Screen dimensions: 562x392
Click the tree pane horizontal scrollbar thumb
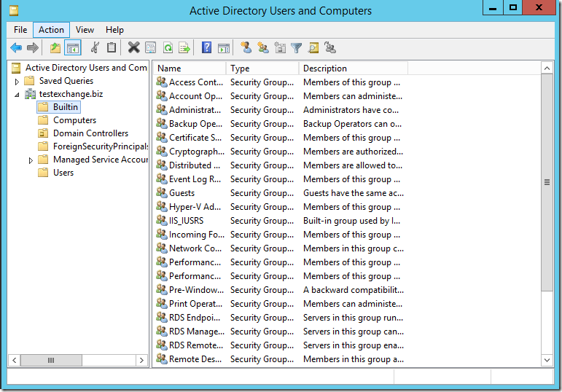51,360
